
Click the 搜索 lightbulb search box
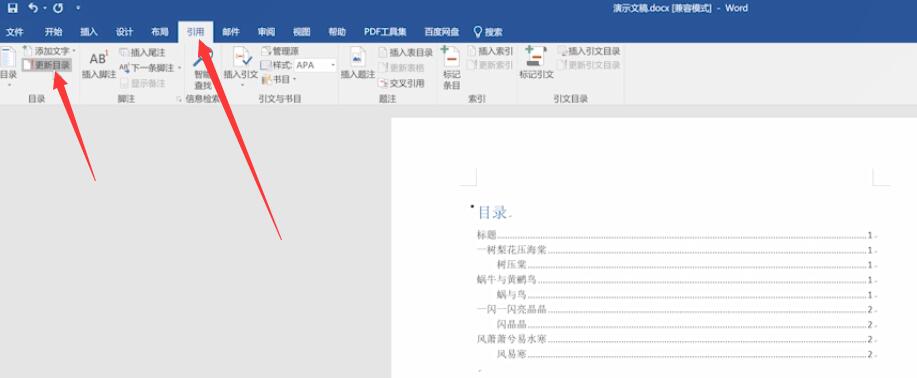pos(488,32)
